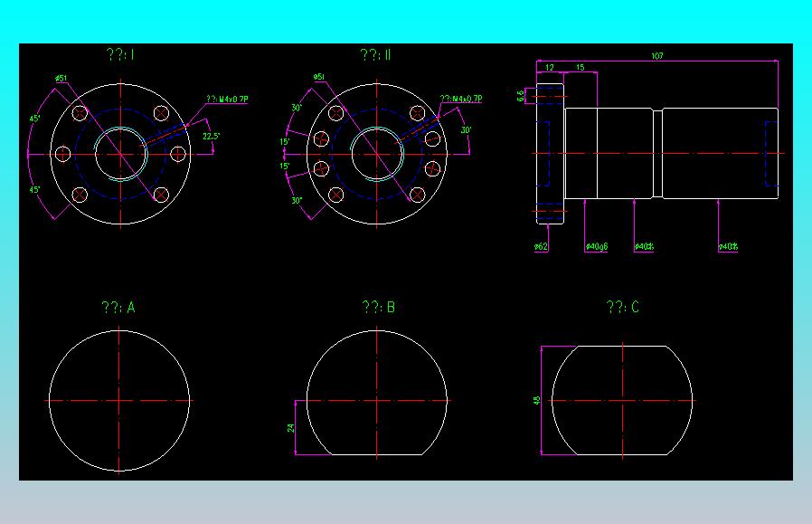Select the 24 dimension in view B
Image resolution: width=812 pixels, height=524 pixels.
tap(290, 428)
